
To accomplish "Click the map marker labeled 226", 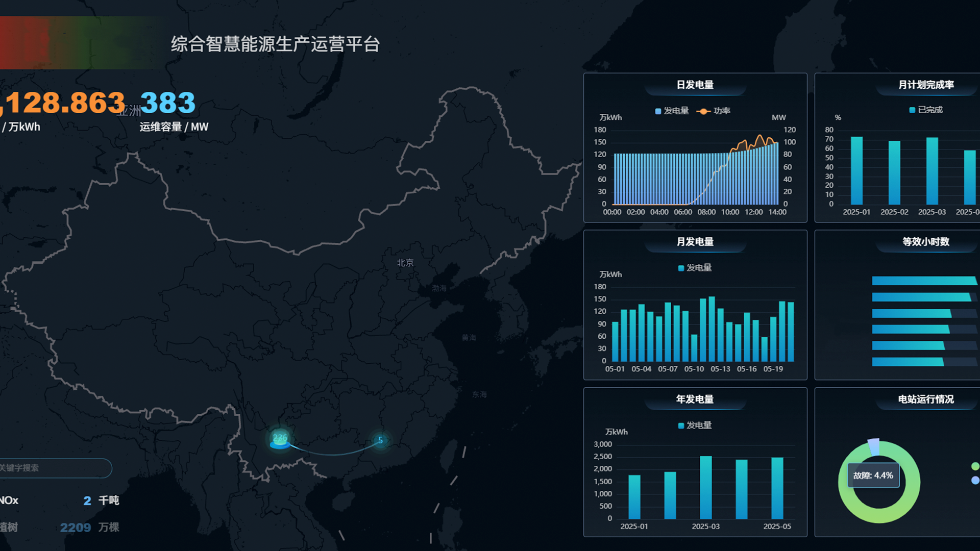I will [x=280, y=440].
